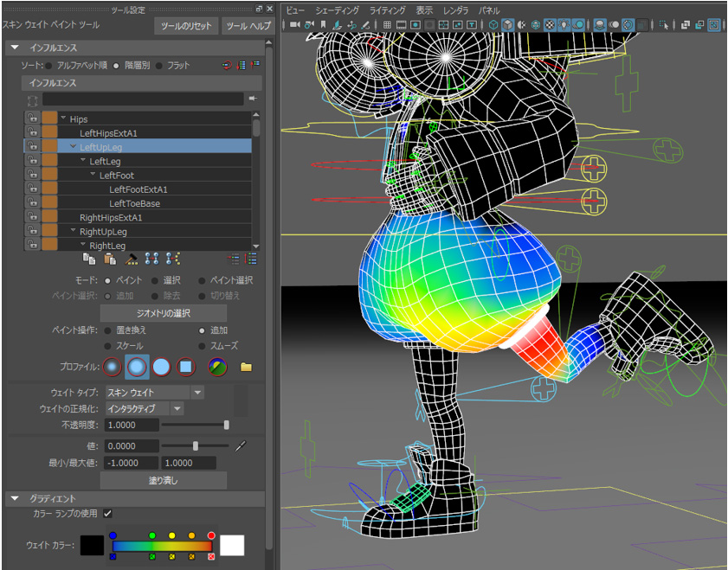Select the LeftToeBase influence row

(138, 203)
